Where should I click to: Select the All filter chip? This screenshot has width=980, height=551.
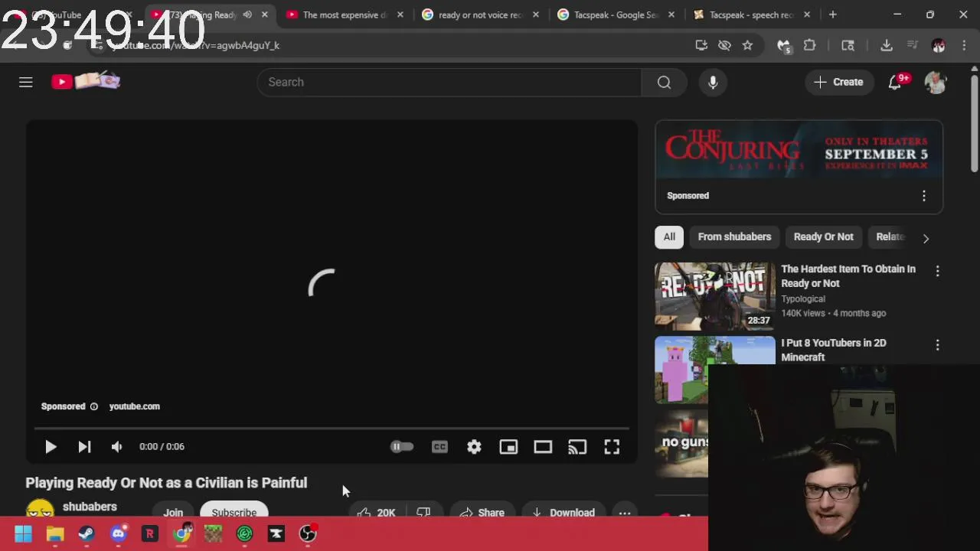(x=669, y=237)
